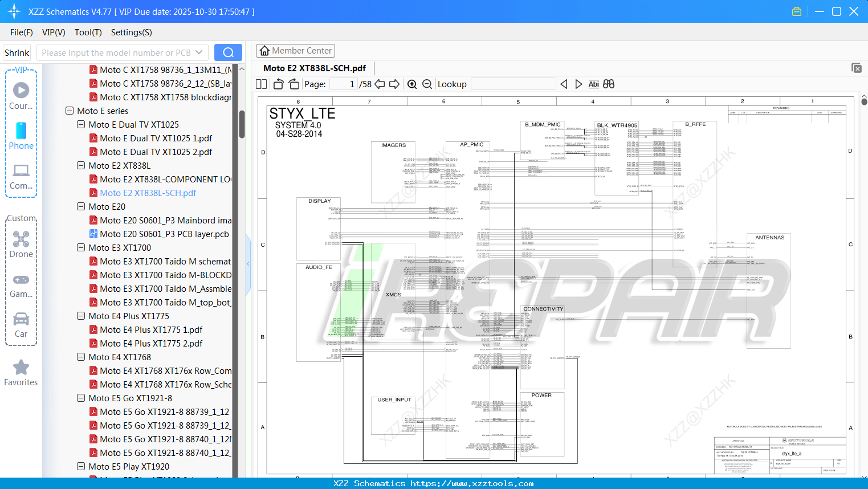
Task: Click the Lookup text field
Action: pyautogui.click(x=514, y=84)
